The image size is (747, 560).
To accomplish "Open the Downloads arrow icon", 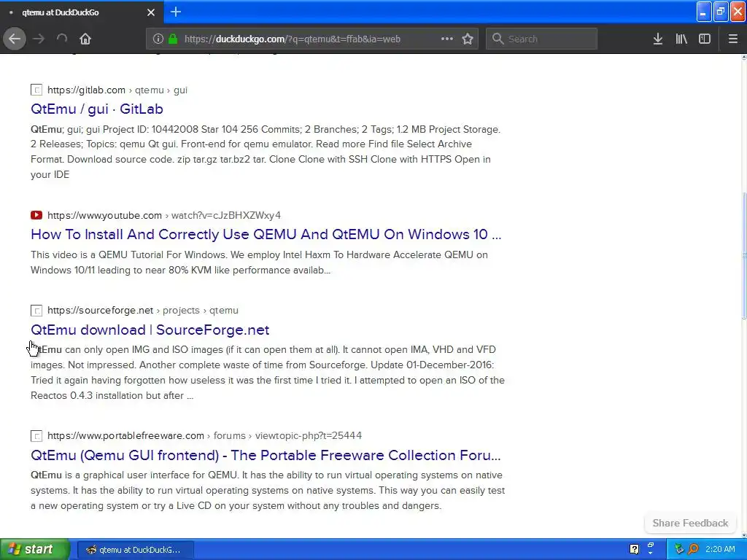I will coord(658,39).
